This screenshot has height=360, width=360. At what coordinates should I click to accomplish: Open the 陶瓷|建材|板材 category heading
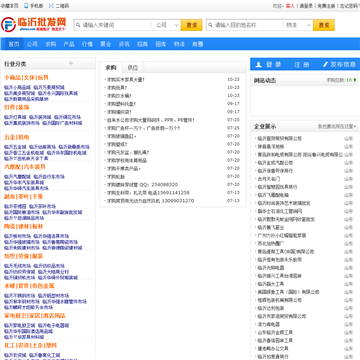click(23, 226)
